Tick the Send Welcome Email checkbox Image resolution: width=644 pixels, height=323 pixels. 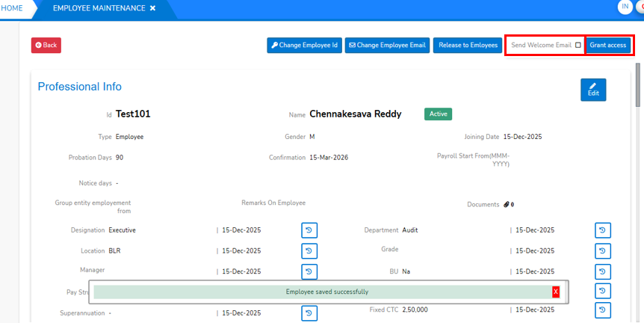coord(578,46)
